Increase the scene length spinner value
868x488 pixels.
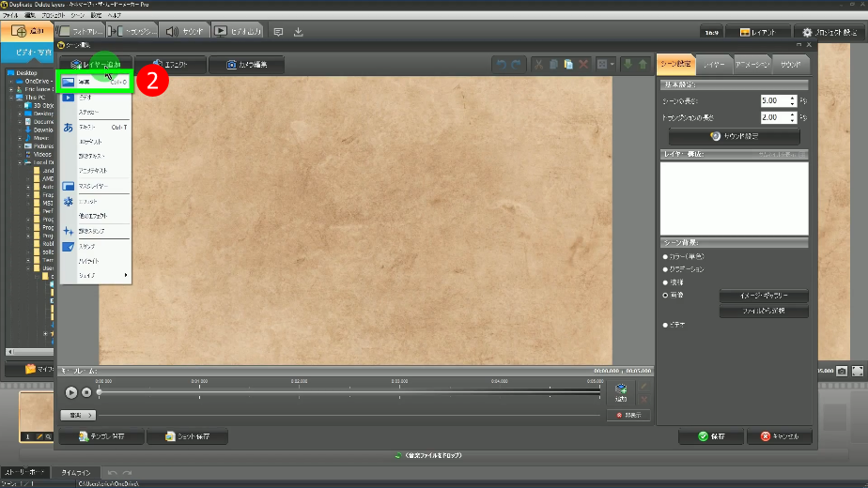click(792, 97)
